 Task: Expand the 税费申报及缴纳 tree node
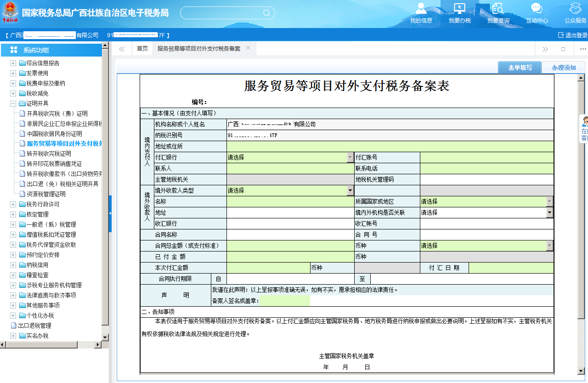click(x=13, y=83)
